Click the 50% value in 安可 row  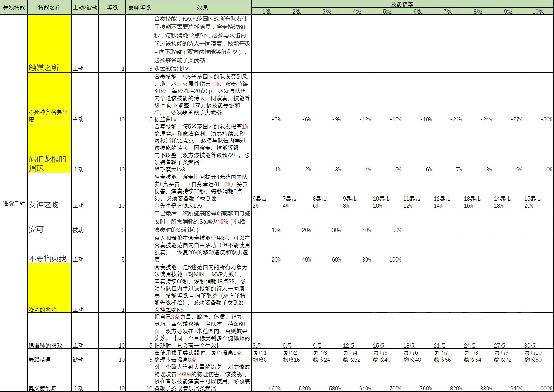coord(387,222)
